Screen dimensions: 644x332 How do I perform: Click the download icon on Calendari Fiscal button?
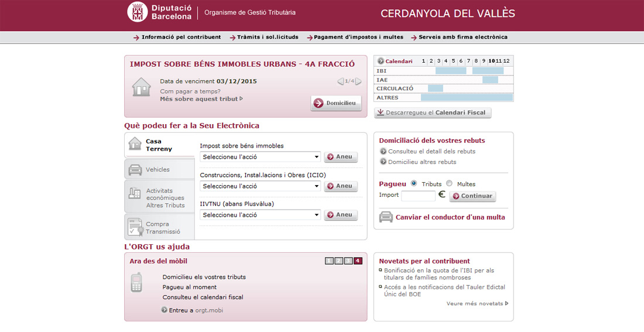click(x=381, y=112)
